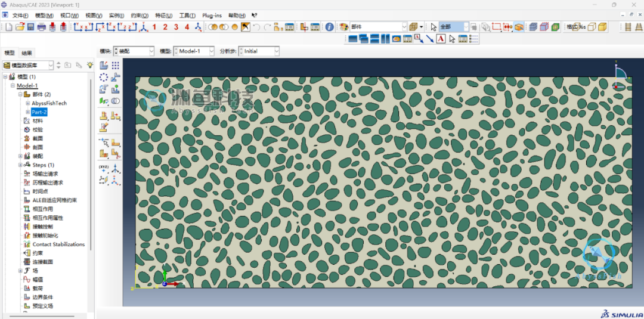Image resolution: width=644 pixels, height=319 pixels.
Task: Click the Open file folder icon
Action: tap(19, 27)
